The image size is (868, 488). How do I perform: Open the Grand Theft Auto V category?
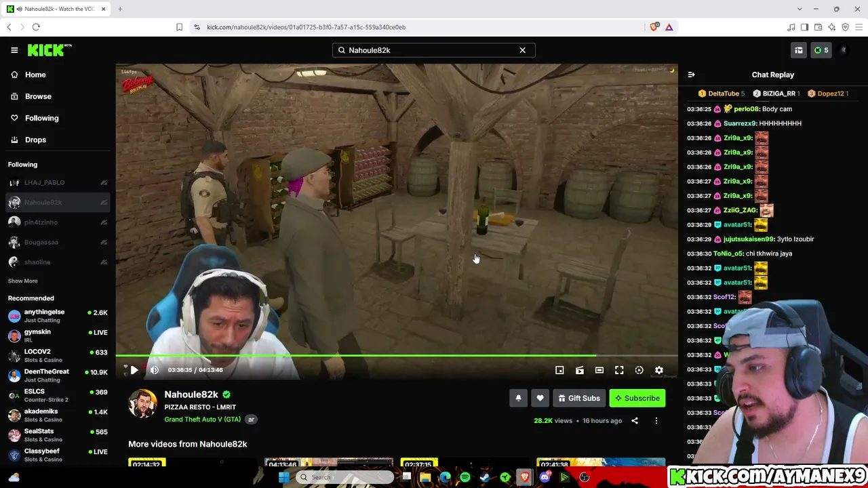click(203, 420)
